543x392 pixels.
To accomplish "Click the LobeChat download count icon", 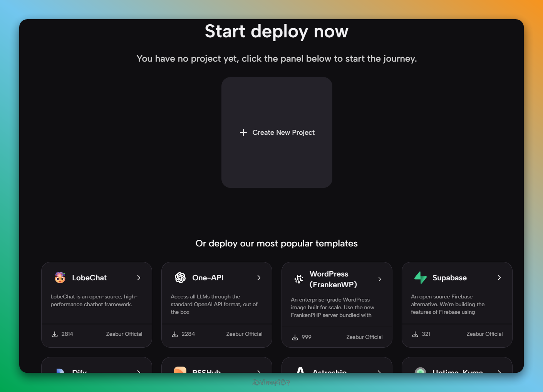I will pyautogui.click(x=55, y=334).
